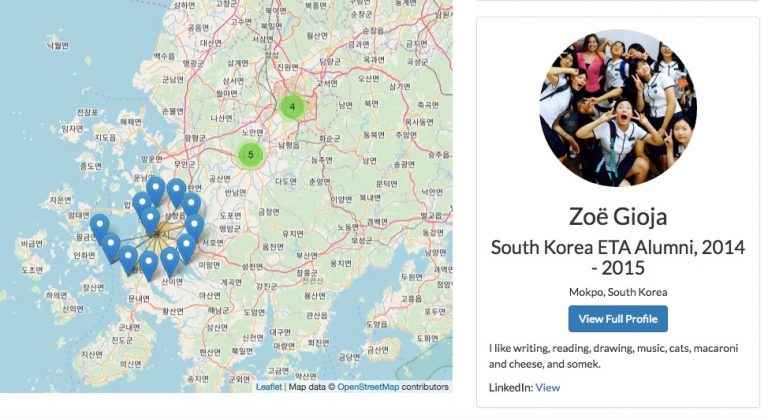Select the blue pin directly above 산이면 label

pos(169,263)
